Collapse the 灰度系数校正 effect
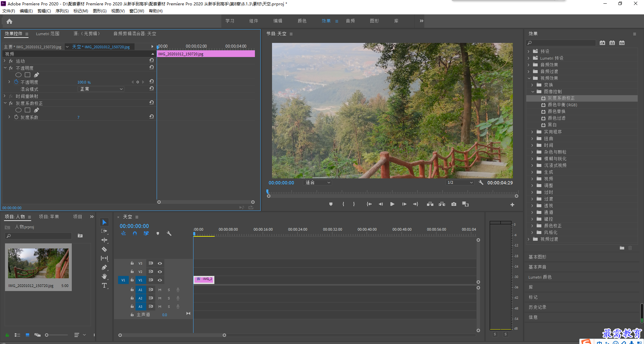This screenshot has height=344, width=644. [x=5, y=103]
